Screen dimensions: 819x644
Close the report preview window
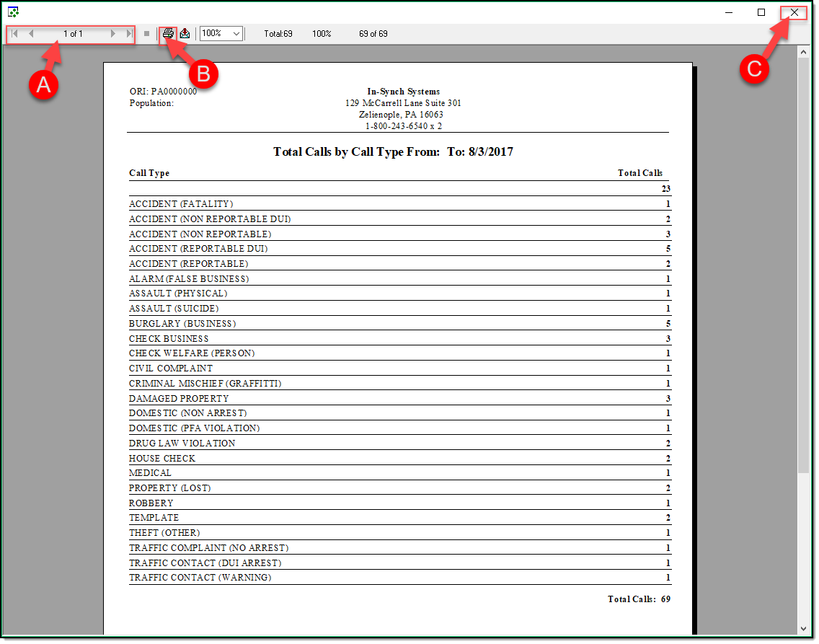(x=794, y=12)
